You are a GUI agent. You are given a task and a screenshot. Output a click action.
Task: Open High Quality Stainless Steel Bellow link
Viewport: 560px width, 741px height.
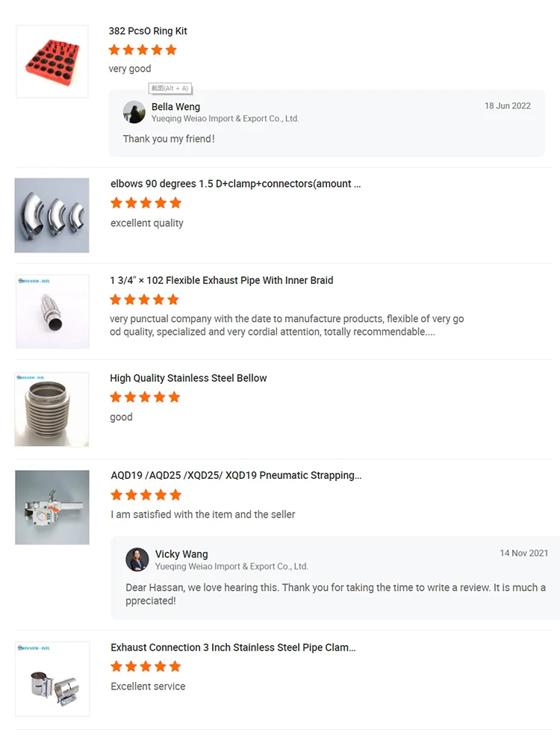188,378
